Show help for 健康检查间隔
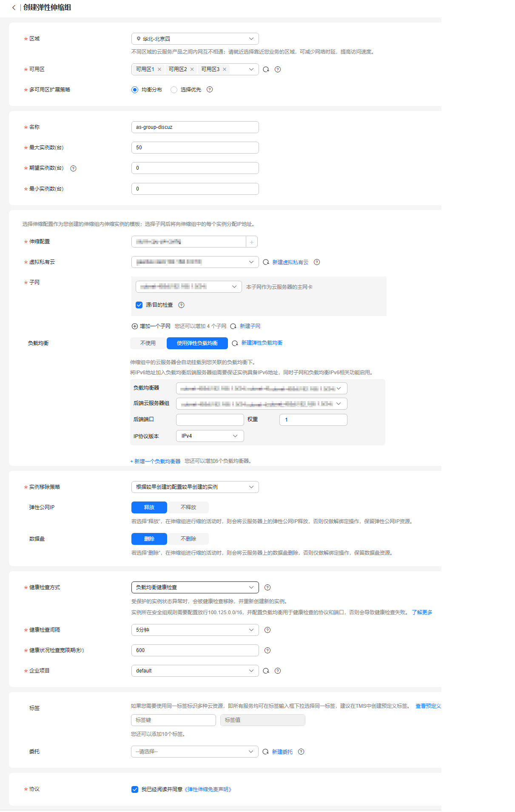Image resolution: width=515 pixels, height=812 pixels. [x=267, y=630]
